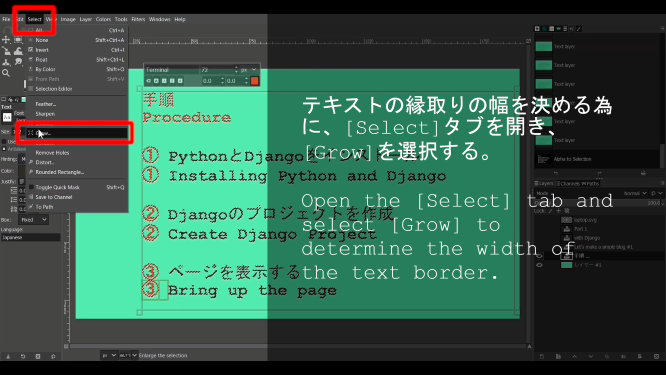The image size is (666, 375).
Task: Raise layer with up arrow icon
Action: coord(574,356)
